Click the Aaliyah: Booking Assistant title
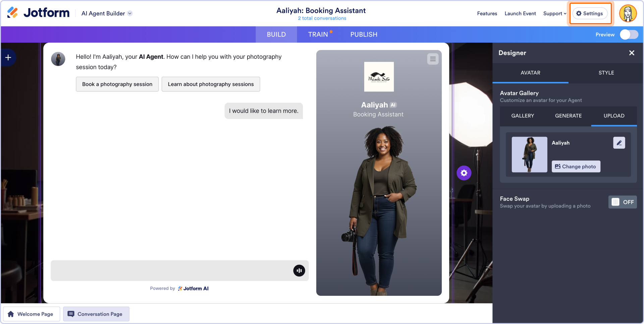This screenshot has width=644, height=324. click(x=321, y=11)
